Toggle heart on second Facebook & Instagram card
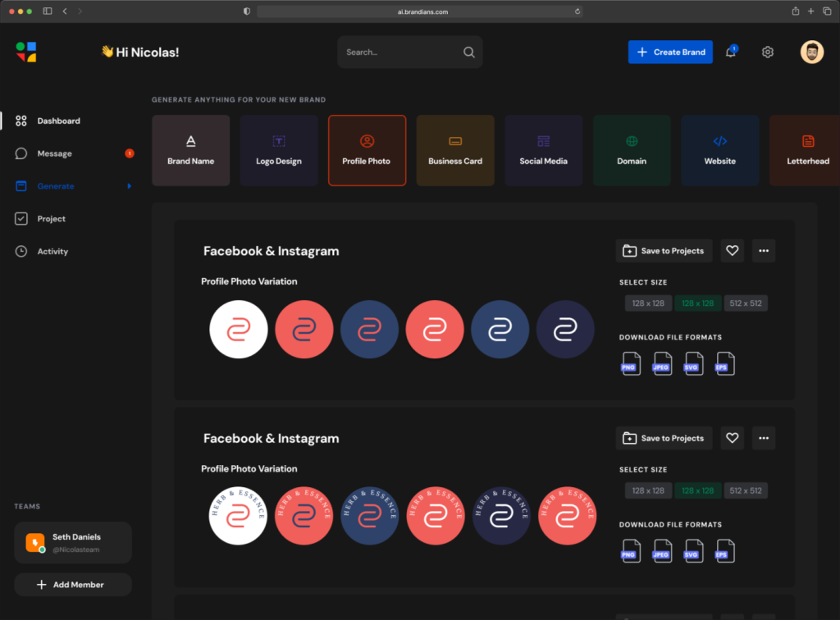The height and width of the screenshot is (620, 840). point(733,438)
